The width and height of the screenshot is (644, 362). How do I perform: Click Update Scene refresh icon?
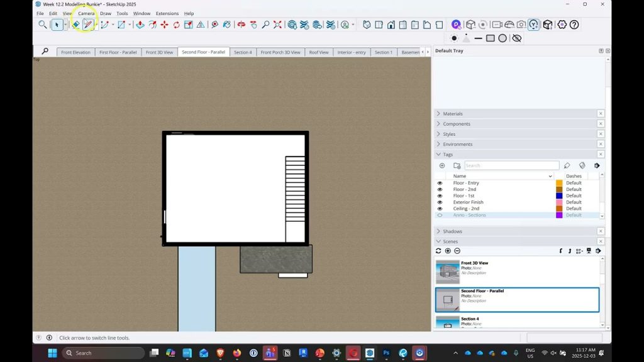pos(438,251)
